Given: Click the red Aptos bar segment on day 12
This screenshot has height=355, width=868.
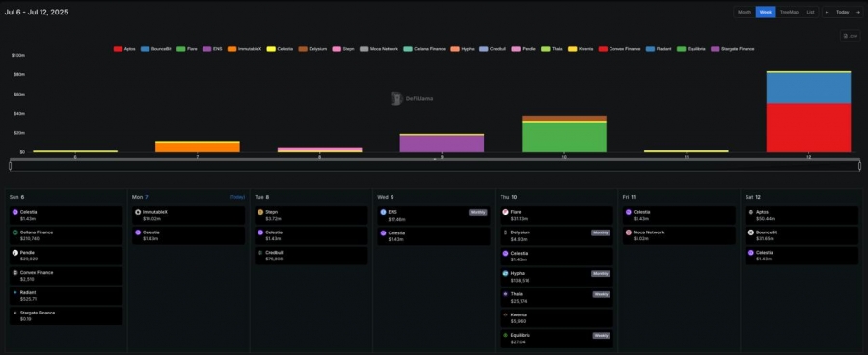Looking at the screenshot, I should (809, 128).
